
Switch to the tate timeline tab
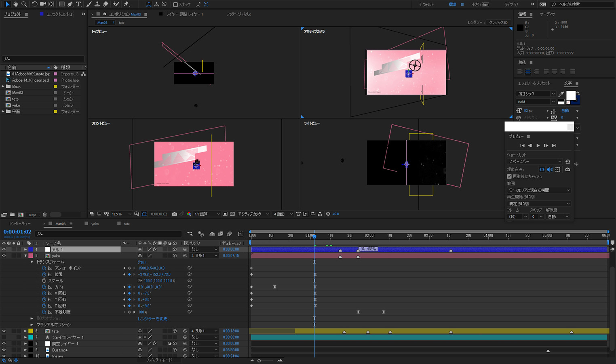coord(127,223)
